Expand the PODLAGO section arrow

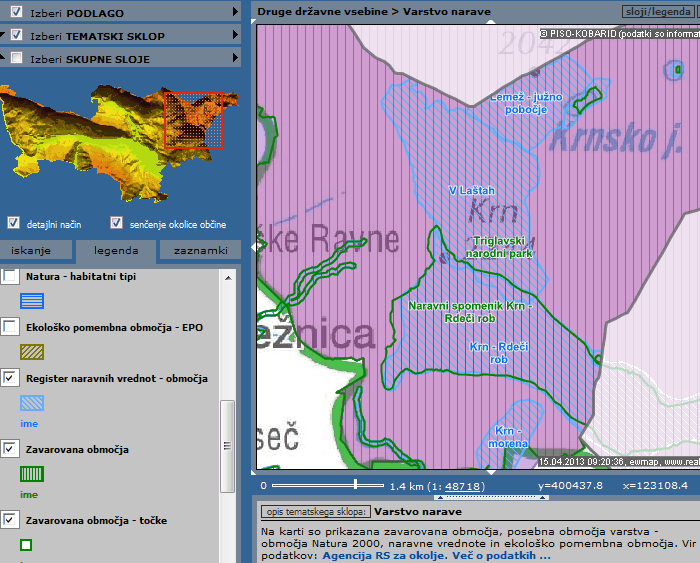click(x=235, y=11)
